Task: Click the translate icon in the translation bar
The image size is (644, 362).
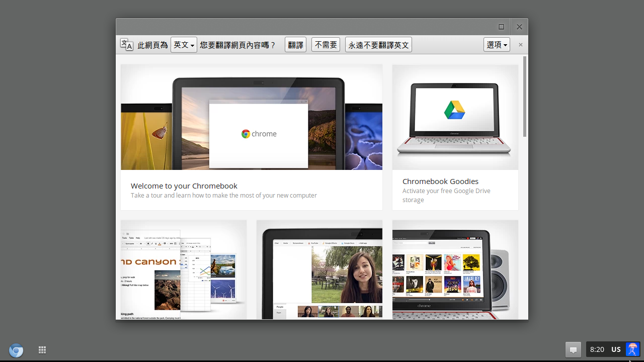Action: (127, 45)
